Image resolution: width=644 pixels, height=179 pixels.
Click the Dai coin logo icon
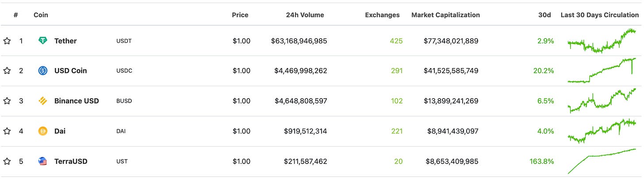(x=43, y=131)
